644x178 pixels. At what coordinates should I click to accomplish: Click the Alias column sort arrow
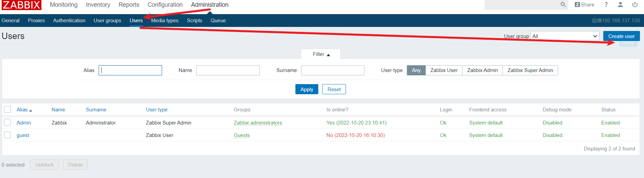[x=31, y=110]
